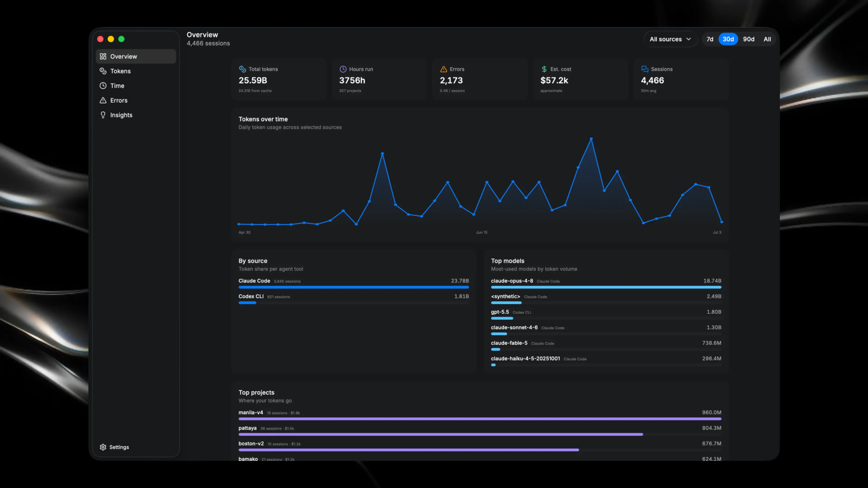Viewport: 868px width, 488px height.
Task: Select the claude-sonnet-4-6 model name
Action: [514, 327]
